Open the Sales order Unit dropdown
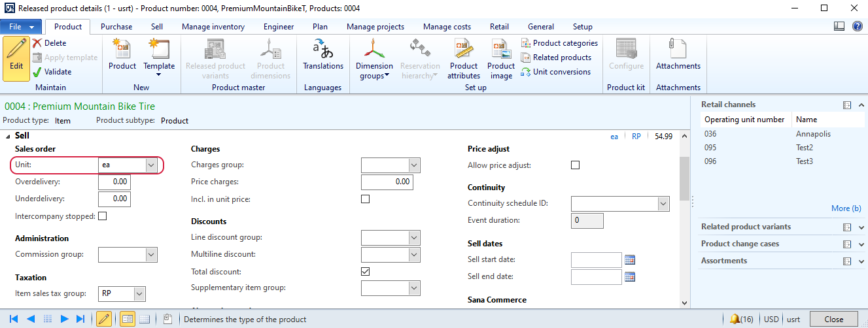Screen dimensions: 868x328 pos(151,165)
